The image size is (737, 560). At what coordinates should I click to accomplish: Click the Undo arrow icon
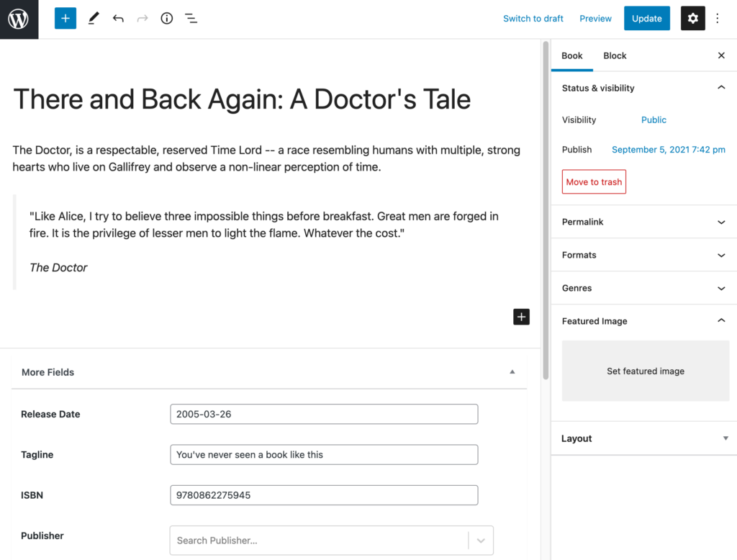click(x=118, y=19)
